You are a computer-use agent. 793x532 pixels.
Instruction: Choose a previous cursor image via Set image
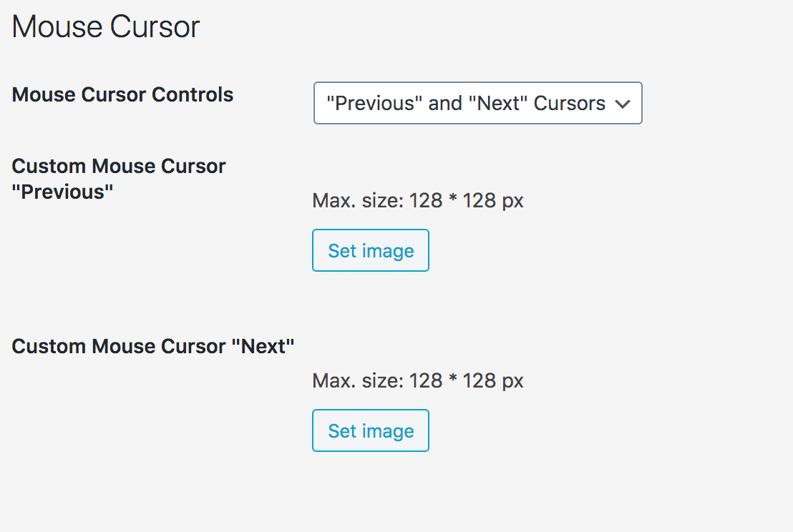pyautogui.click(x=371, y=250)
